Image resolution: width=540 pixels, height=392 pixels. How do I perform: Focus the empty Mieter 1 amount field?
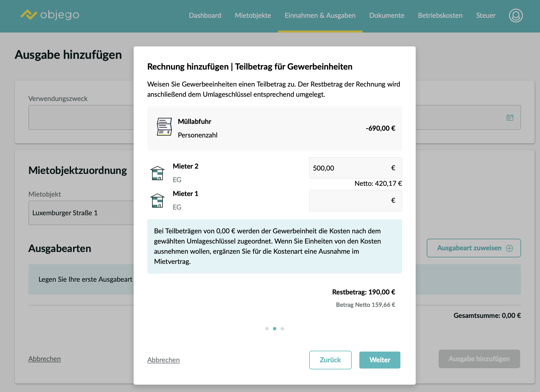(x=355, y=201)
